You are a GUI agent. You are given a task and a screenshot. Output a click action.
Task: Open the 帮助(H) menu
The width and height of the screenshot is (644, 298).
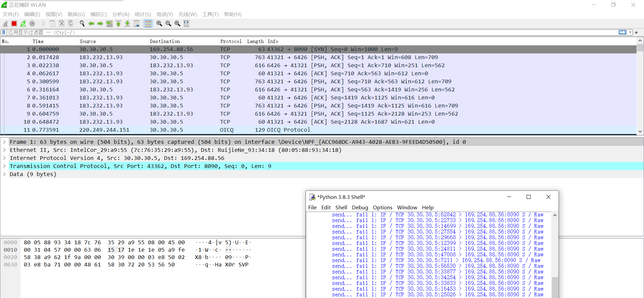point(233,14)
